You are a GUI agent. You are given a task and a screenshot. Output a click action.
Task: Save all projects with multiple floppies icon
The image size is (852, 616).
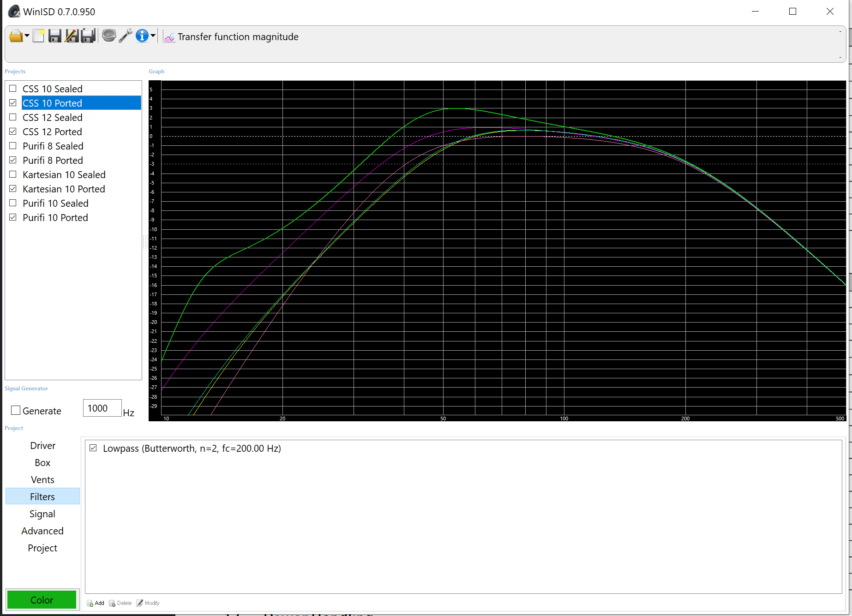click(88, 36)
